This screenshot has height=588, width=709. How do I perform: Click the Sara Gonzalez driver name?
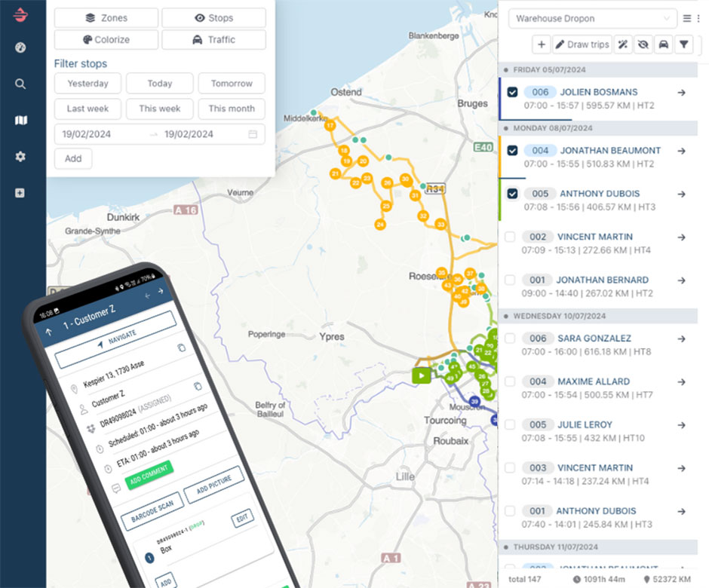click(x=594, y=338)
